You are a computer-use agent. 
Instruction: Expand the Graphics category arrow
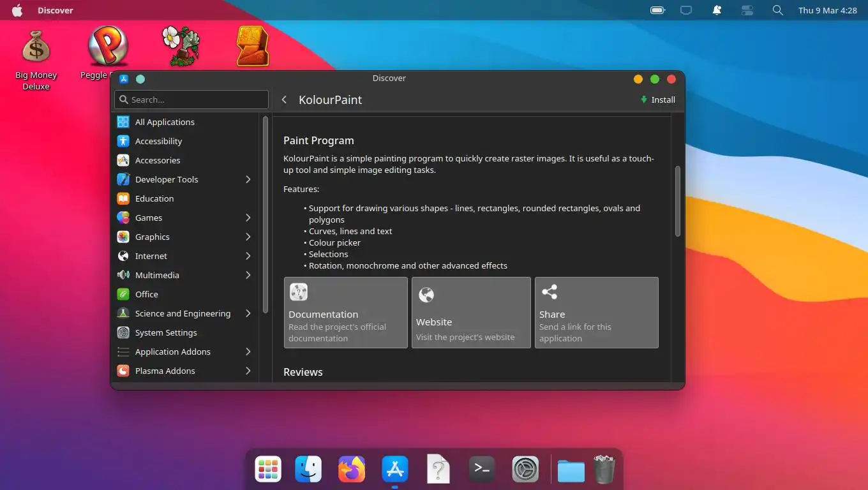[248, 237]
